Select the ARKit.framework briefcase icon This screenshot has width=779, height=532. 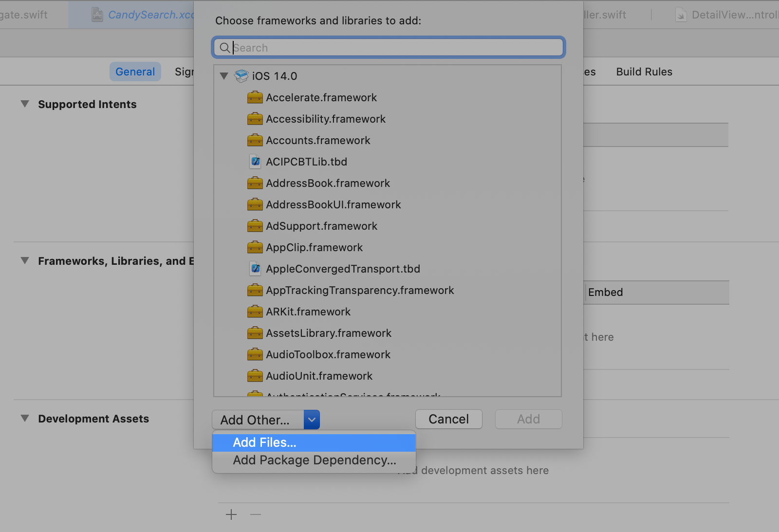tap(255, 312)
